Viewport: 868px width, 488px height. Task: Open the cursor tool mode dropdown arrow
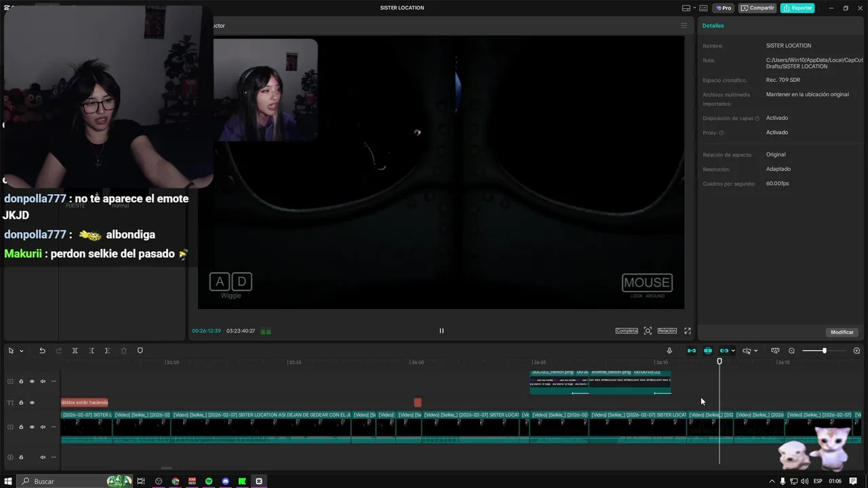coord(21,351)
